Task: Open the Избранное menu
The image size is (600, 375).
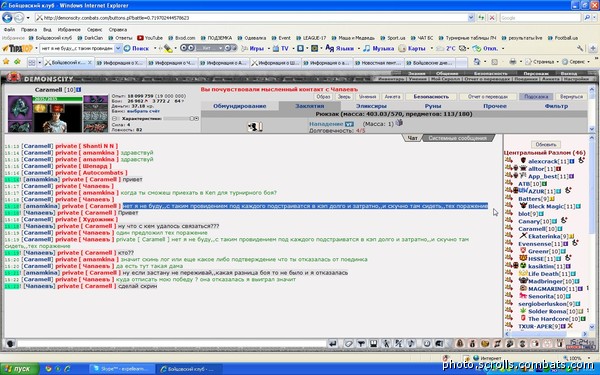Action: coord(69,29)
